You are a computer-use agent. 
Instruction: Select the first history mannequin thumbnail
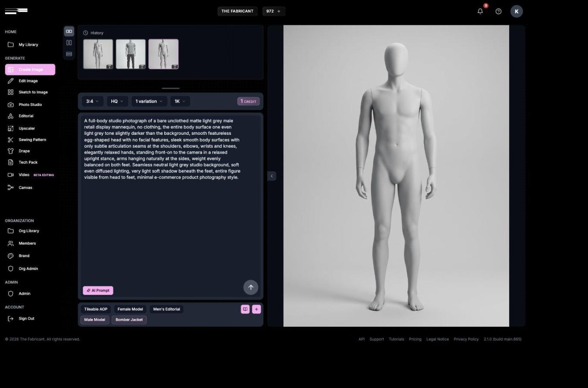coord(98,54)
